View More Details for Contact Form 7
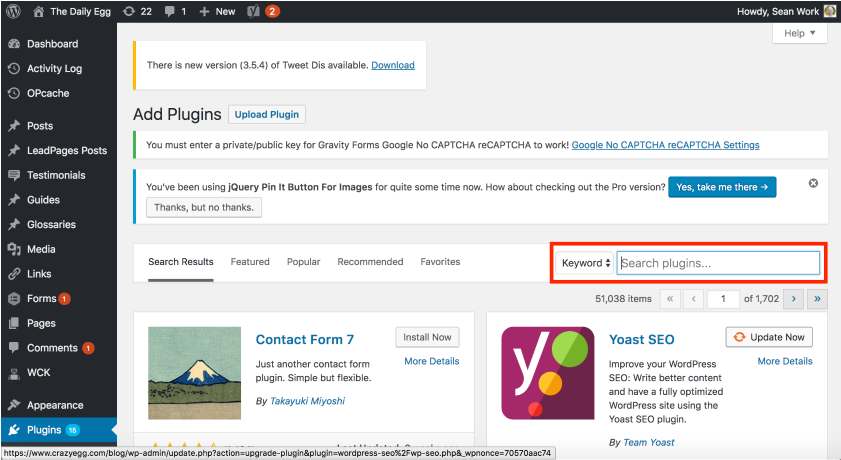The image size is (841, 460). (432, 361)
